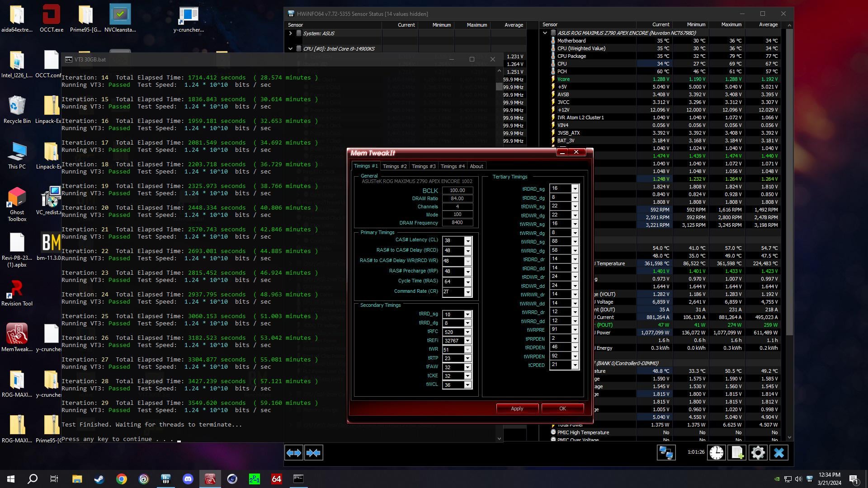868x488 pixels.
Task: Open the tREFi secondary timing dropdown
Action: pos(468,341)
